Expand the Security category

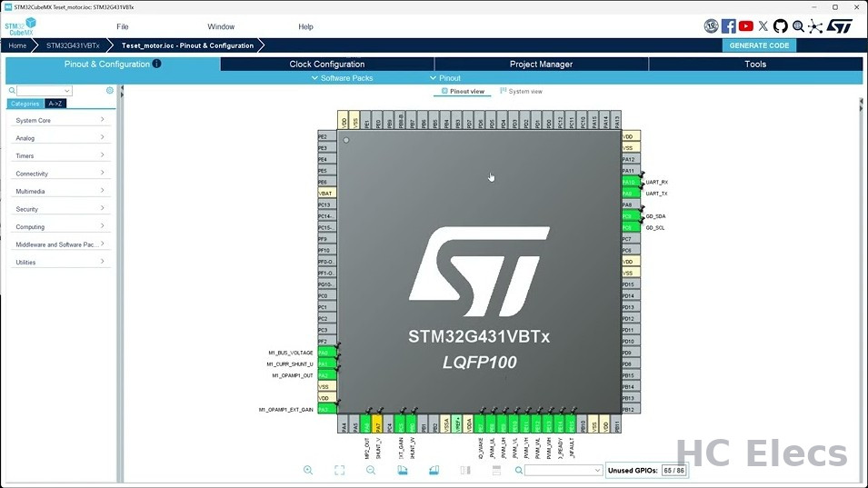(x=60, y=209)
